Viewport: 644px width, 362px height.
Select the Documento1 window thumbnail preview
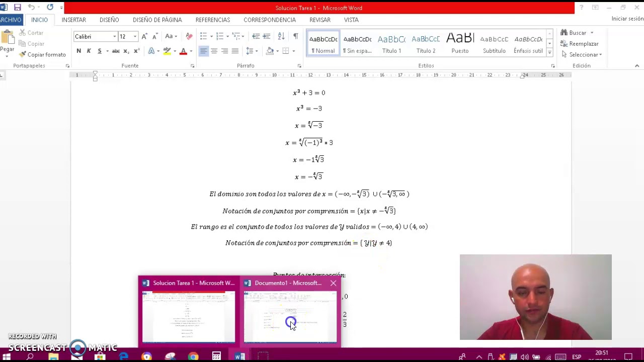pos(290,317)
